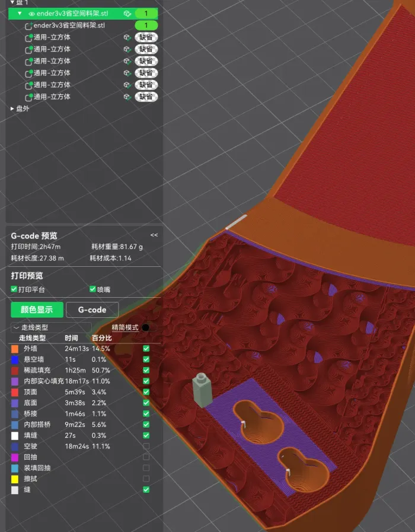
Task: Open the 走线类型 dropdown
Action: (x=51, y=327)
